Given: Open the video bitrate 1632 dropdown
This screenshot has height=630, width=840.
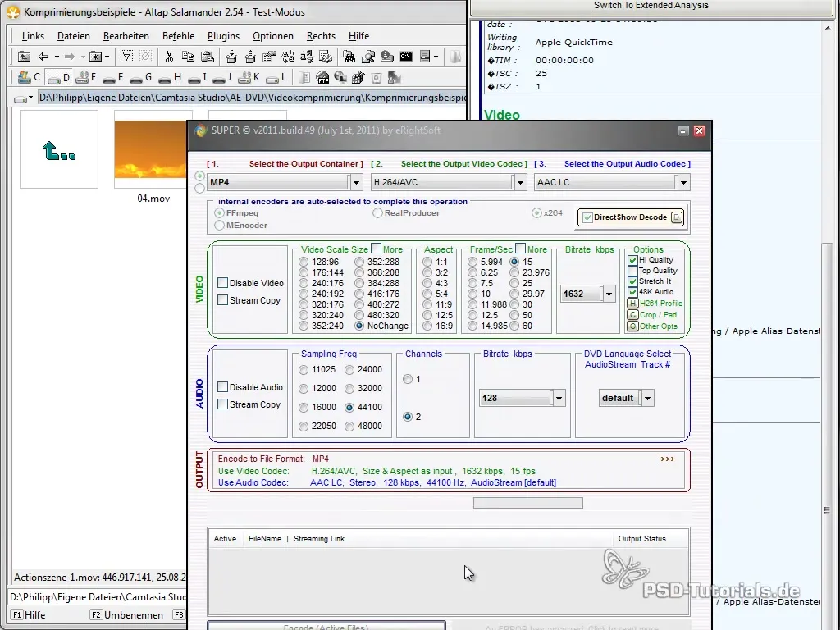Looking at the screenshot, I should click(609, 294).
